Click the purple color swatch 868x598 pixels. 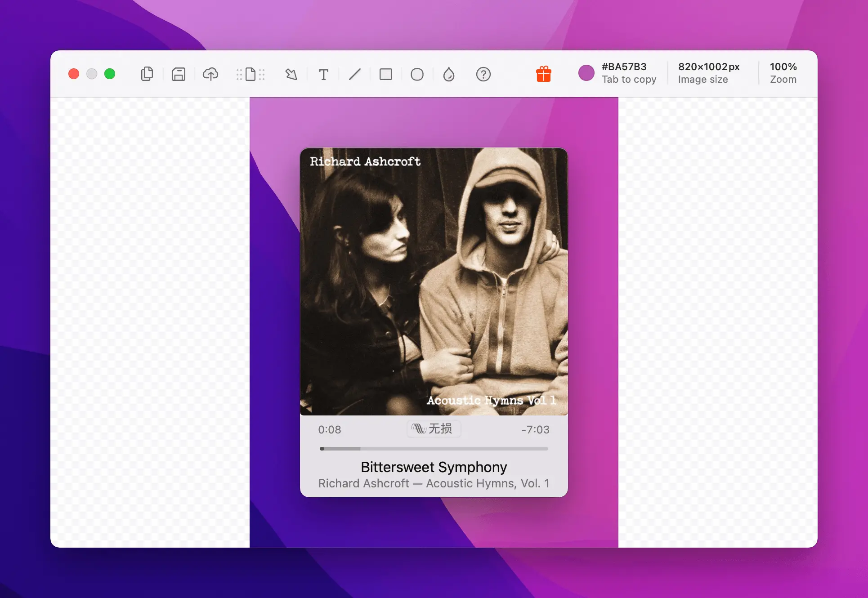pos(586,73)
